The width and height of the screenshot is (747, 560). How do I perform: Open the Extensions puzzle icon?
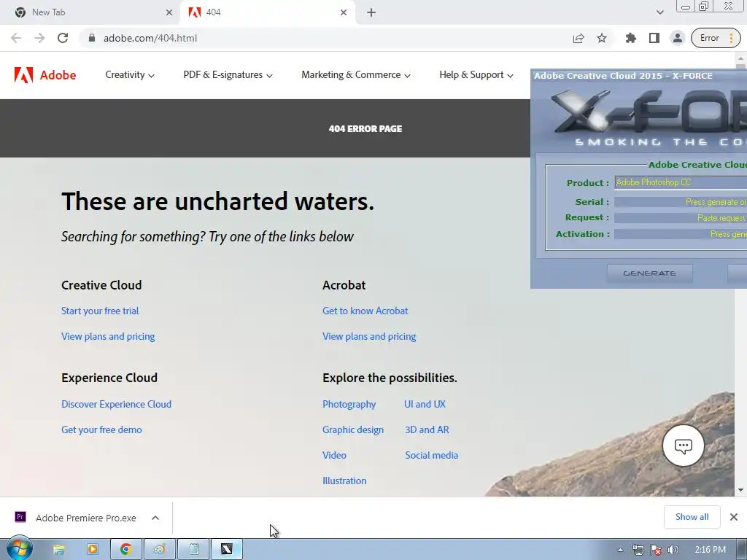pyautogui.click(x=631, y=38)
